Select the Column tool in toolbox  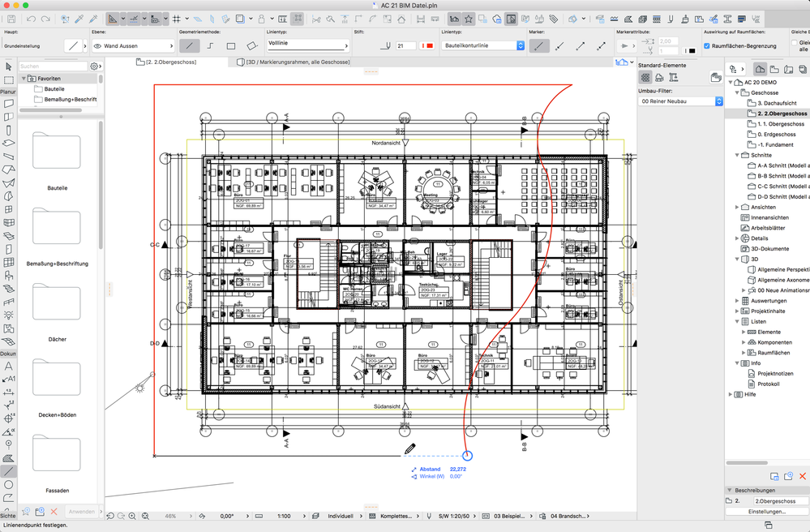click(8, 130)
